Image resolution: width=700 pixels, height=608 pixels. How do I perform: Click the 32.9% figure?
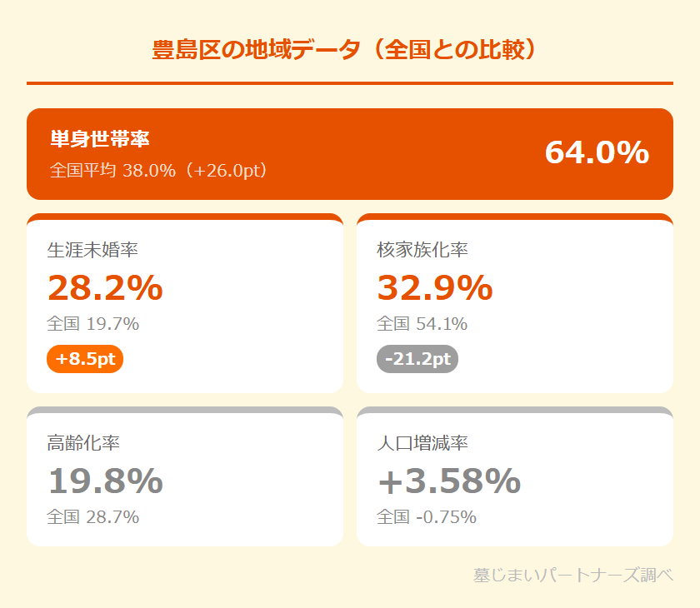[434, 288]
